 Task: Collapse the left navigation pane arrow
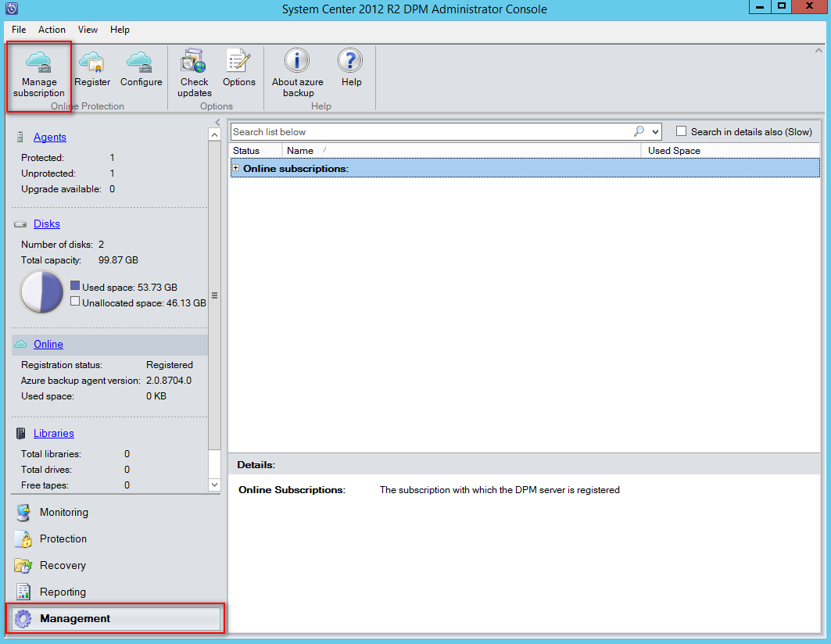217,123
